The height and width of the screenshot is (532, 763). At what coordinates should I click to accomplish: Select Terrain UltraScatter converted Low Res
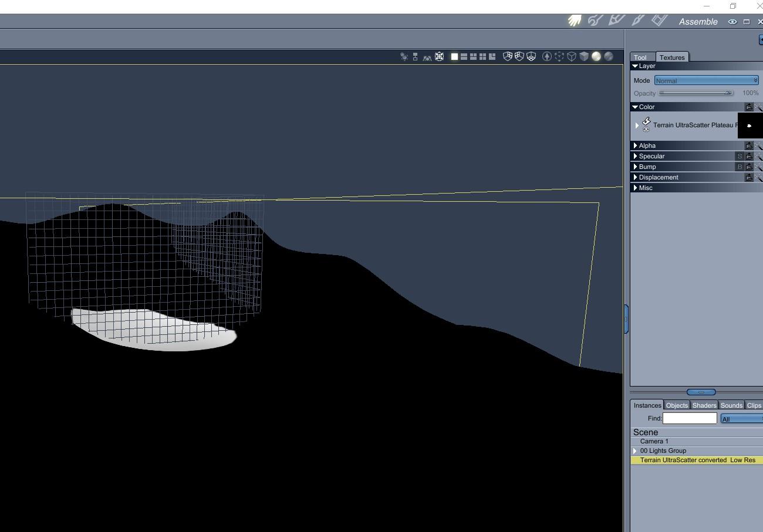coord(697,460)
